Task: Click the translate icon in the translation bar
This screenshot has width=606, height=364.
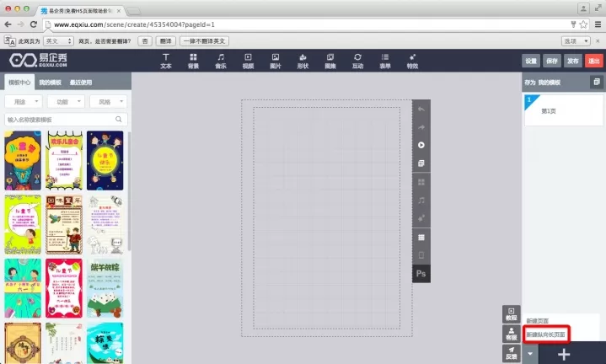Action: coord(9,41)
